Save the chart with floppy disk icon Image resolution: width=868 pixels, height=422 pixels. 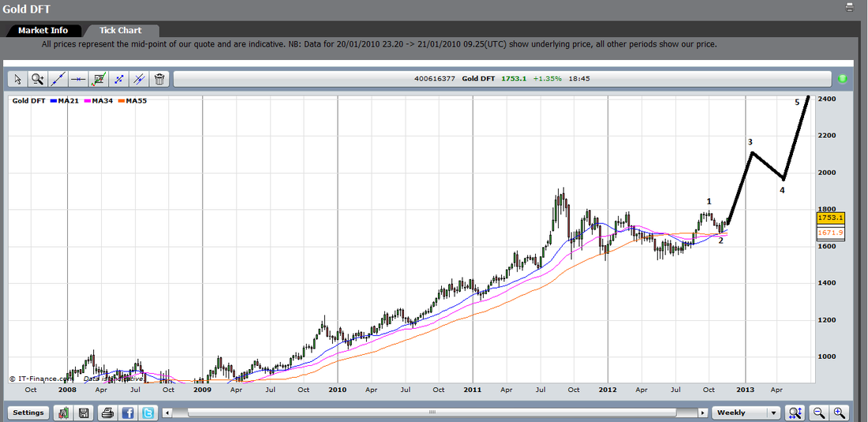coord(84,413)
